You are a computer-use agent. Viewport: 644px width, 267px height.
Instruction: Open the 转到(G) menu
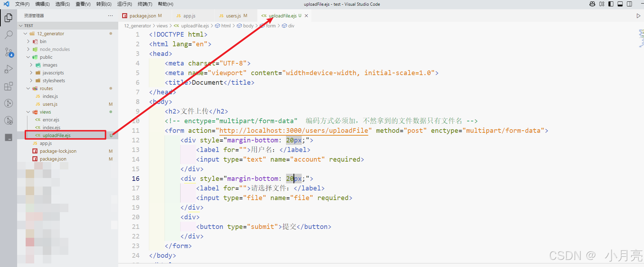tap(104, 4)
